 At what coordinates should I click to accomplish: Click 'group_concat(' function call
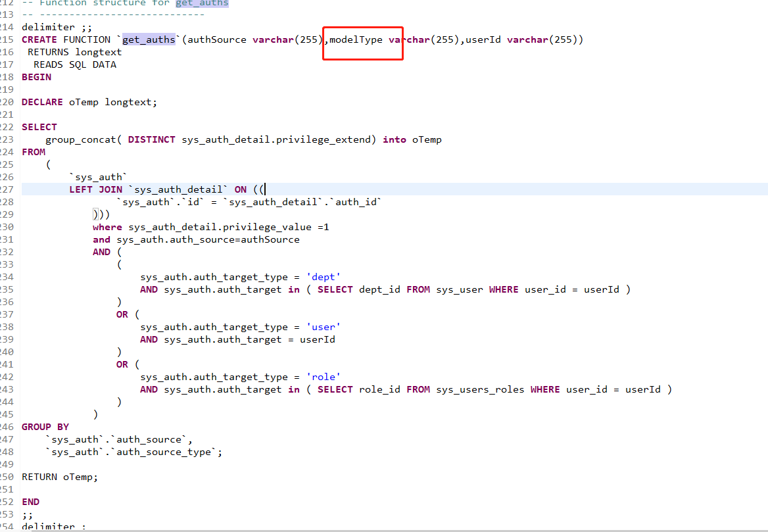click(x=84, y=139)
